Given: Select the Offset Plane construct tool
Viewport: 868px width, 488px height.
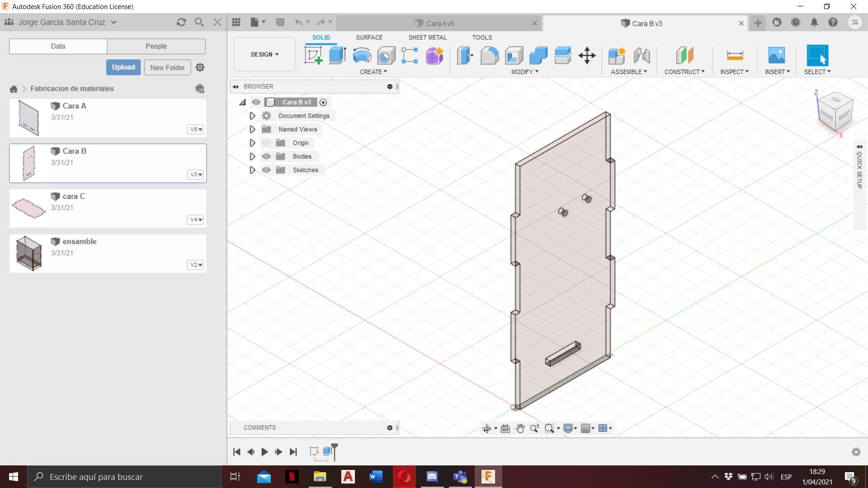Looking at the screenshot, I should tap(684, 56).
